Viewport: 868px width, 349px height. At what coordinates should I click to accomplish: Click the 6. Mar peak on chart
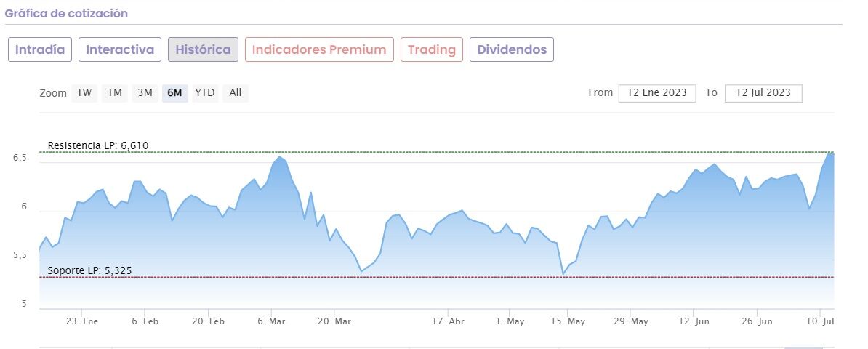tap(280, 156)
